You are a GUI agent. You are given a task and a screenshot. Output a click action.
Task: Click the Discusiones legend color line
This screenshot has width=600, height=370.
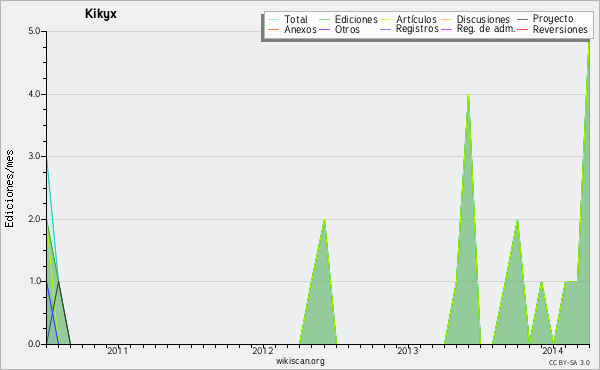point(447,20)
